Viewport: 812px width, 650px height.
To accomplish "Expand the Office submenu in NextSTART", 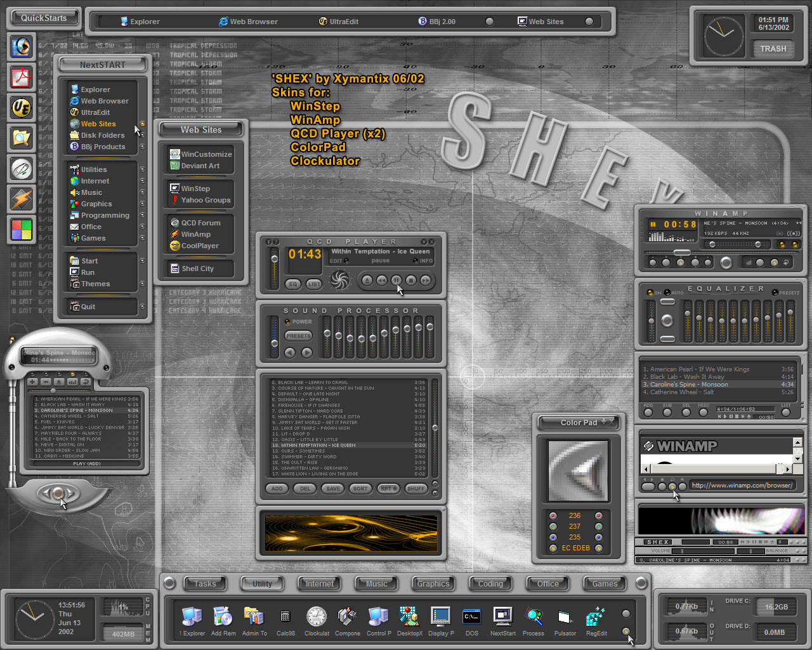I will coord(142,227).
